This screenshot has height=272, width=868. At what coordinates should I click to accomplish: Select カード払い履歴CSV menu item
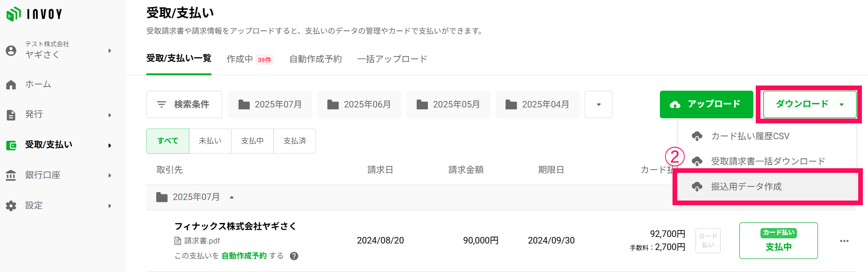[767, 136]
